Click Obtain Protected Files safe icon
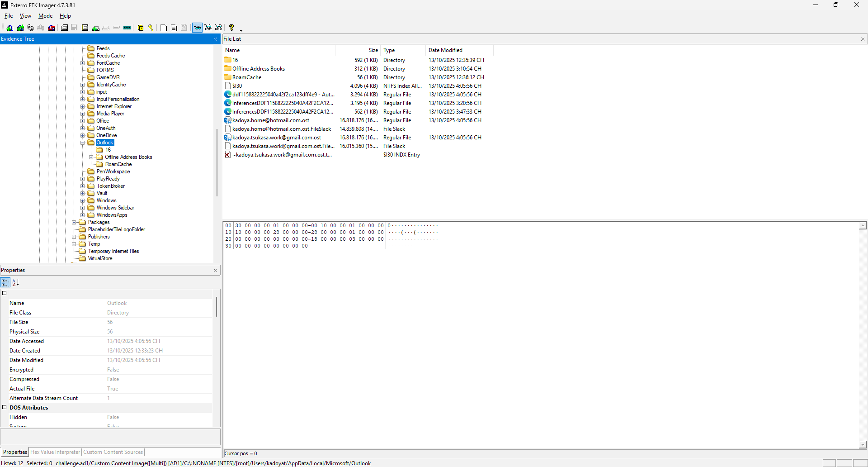 click(x=141, y=28)
